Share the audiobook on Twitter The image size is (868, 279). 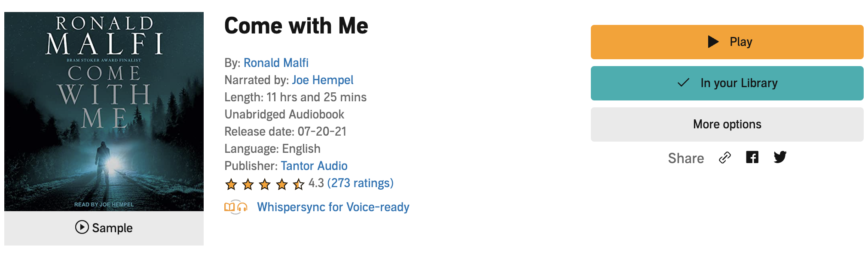point(780,158)
